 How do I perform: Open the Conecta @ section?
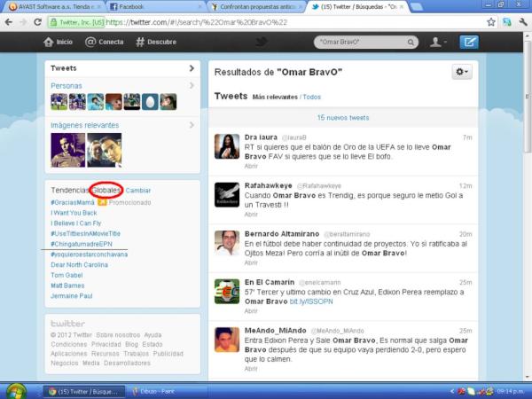point(104,42)
